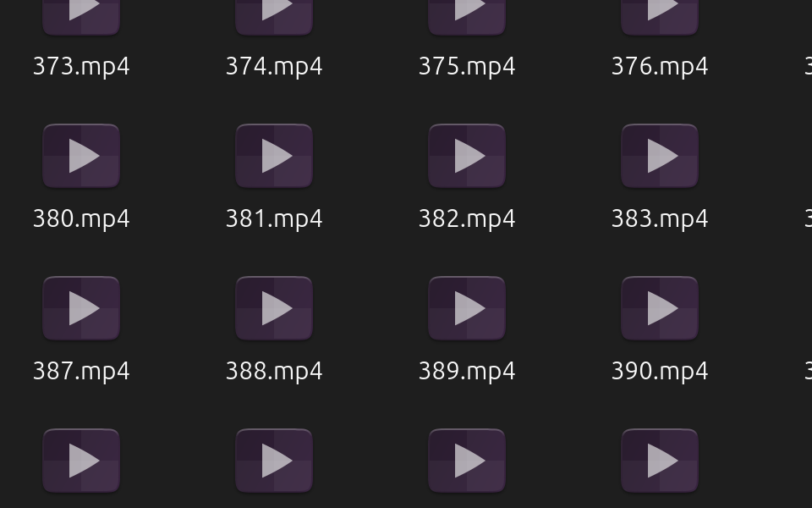Click the 388.mp4 file name text

coord(274,372)
